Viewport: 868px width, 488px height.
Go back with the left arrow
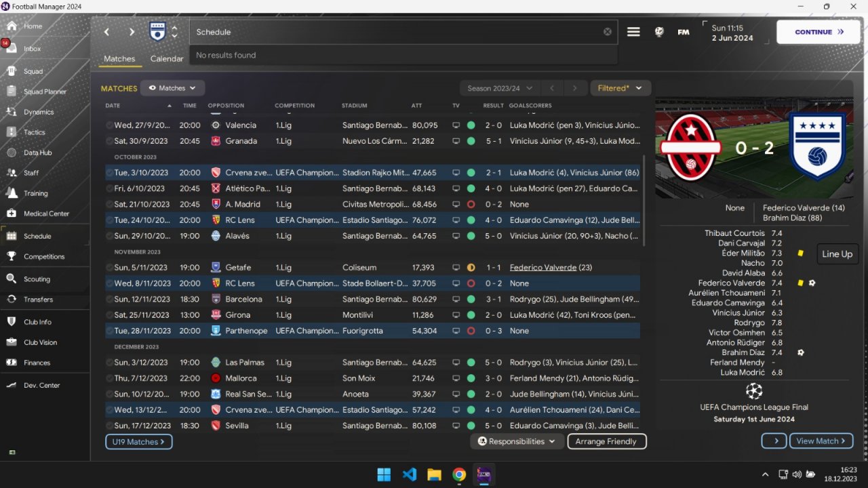(106, 32)
